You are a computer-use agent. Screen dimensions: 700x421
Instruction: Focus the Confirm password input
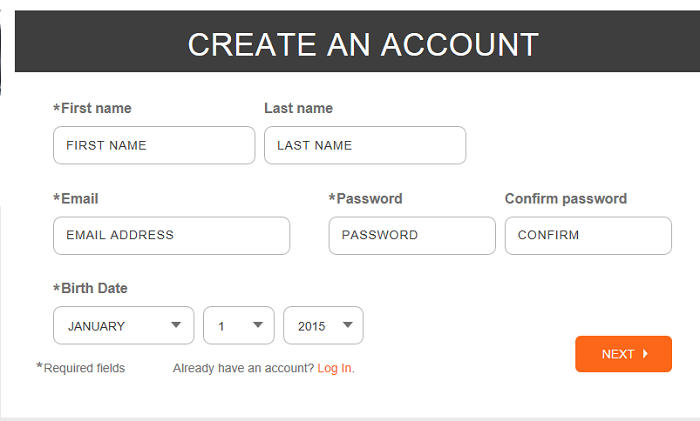coord(588,236)
